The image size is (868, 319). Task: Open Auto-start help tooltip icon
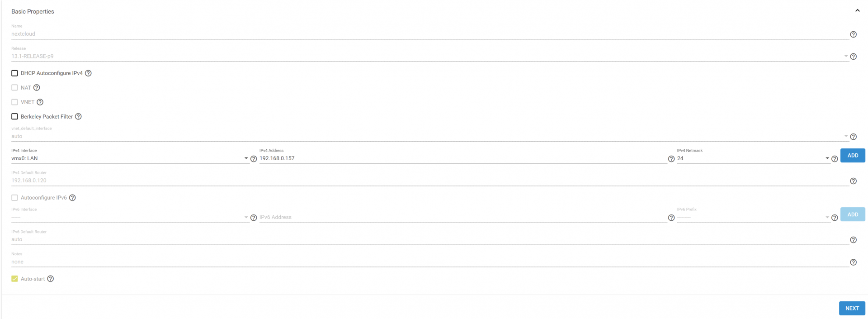tap(51, 279)
